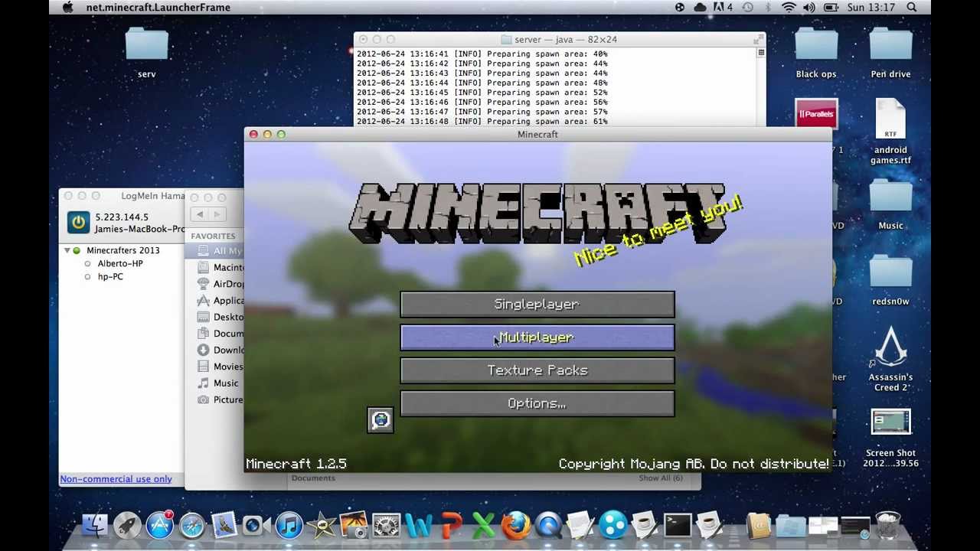980x551 pixels.
Task: Open the Adobe updater menu bar icon
Action: [x=723, y=7]
